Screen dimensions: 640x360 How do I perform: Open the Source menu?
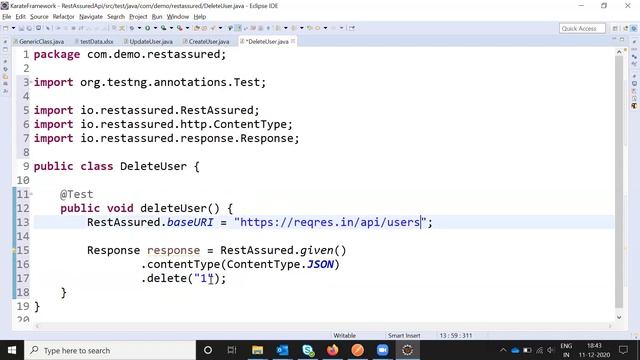tap(39, 17)
